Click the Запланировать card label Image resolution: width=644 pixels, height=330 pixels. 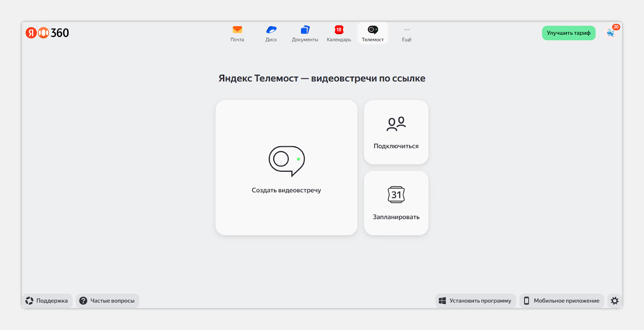pos(396,217)
